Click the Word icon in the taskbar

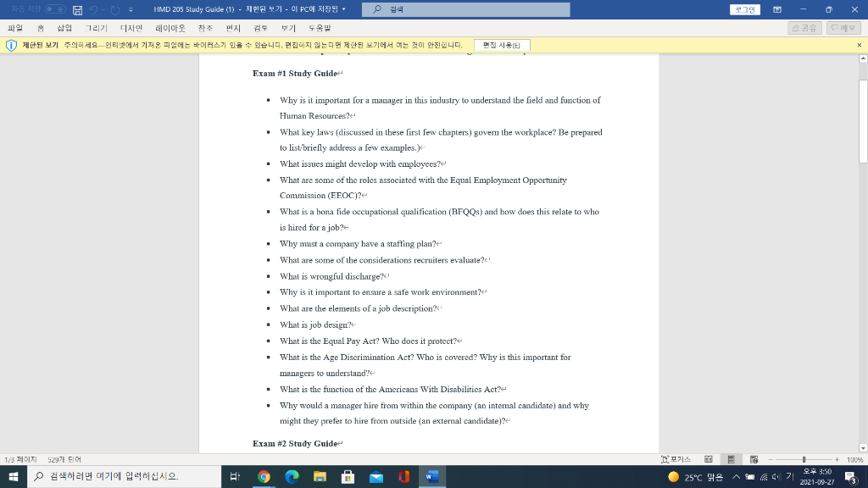click(x=432, y=476)
